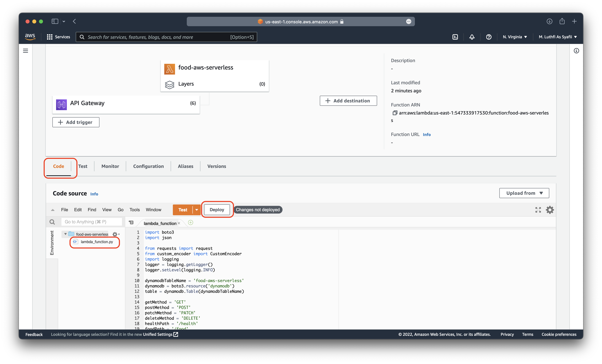Open the sidebar options chevron in Safari
The height and width of the screenshot is (364, 602).
64,21
